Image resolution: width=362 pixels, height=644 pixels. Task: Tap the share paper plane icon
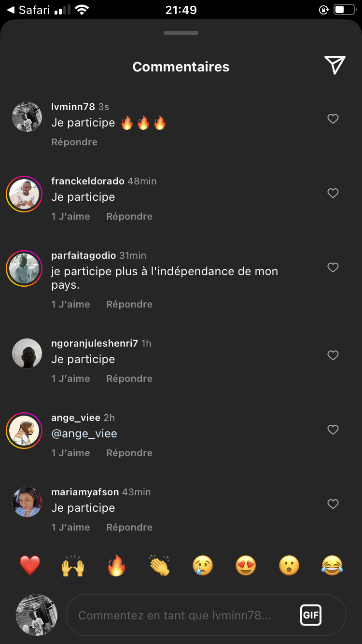pyautogui.click(x=334, y=65)
